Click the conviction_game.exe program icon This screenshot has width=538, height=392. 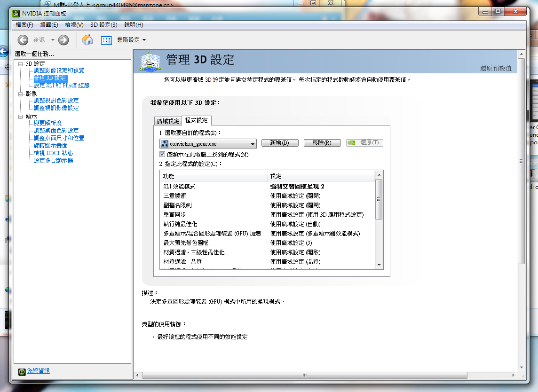click(x=165, y=144)
